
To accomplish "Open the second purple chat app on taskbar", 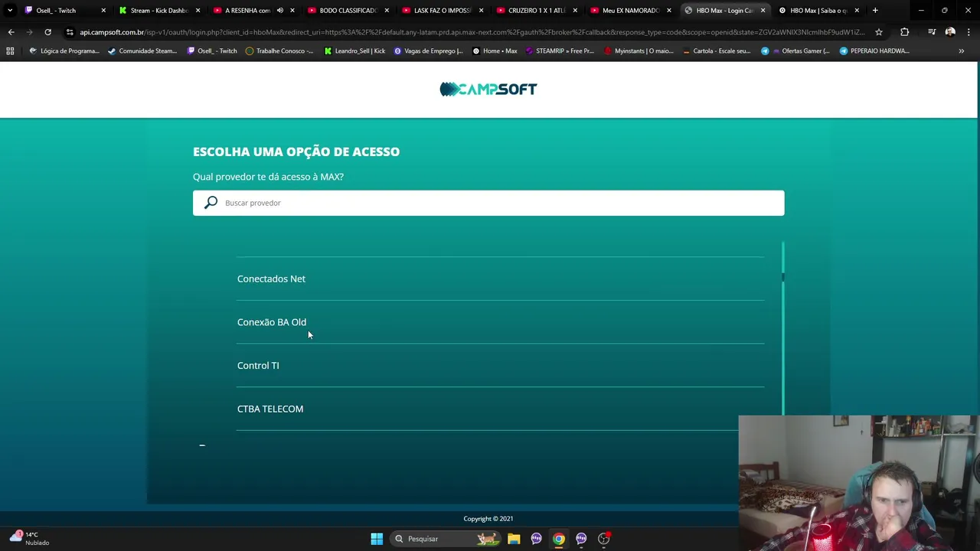I will click(581, 539).
